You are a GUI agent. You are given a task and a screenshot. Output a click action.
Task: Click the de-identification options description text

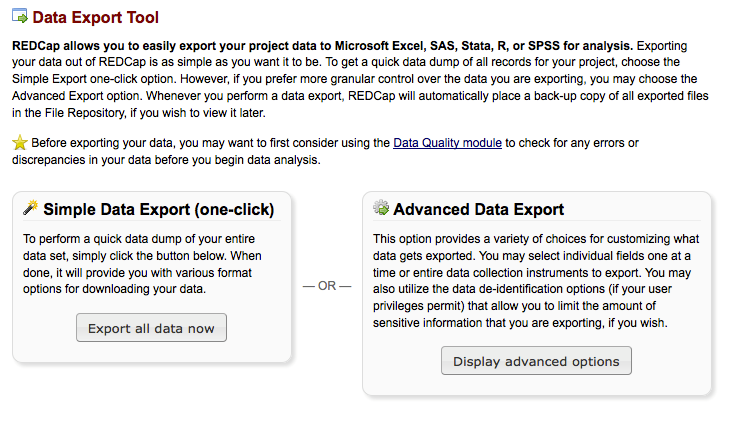[536, 290]
